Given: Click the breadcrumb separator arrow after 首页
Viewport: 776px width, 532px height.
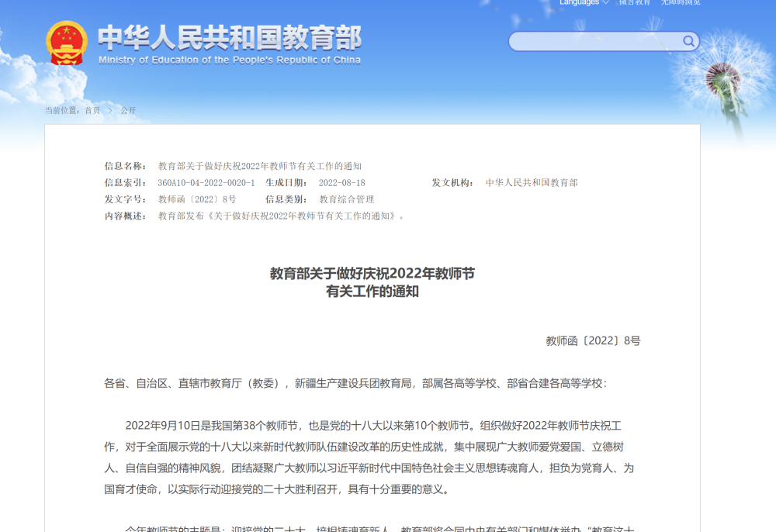Looking at the screenshot, I should [x=110, y=110].
